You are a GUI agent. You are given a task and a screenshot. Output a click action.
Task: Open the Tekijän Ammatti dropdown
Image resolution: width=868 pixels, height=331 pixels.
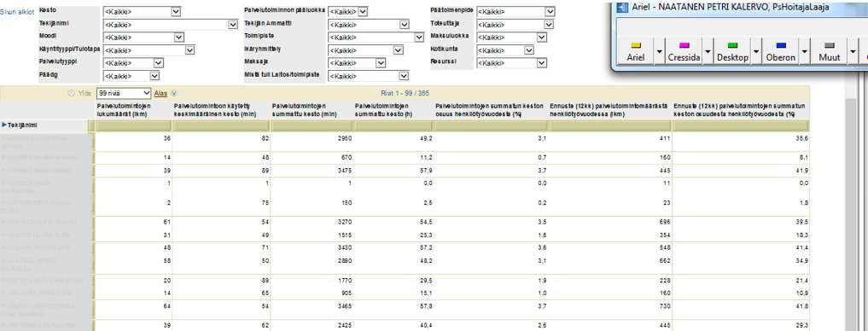369,25
